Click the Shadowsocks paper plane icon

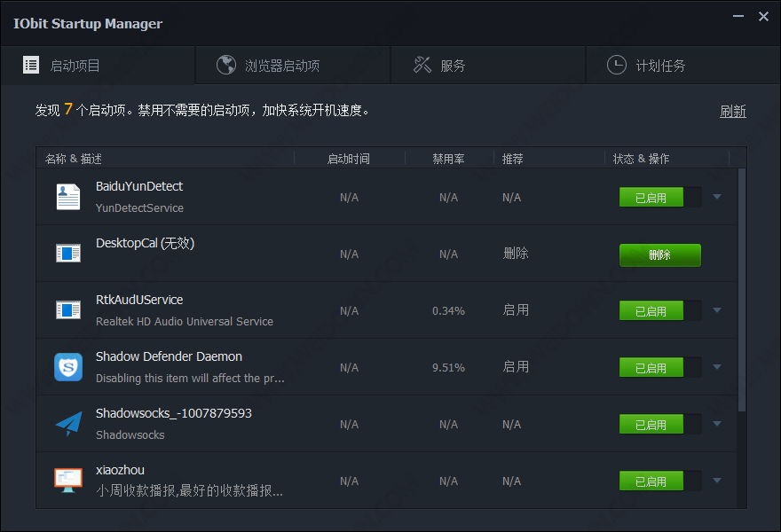point(68,424)
